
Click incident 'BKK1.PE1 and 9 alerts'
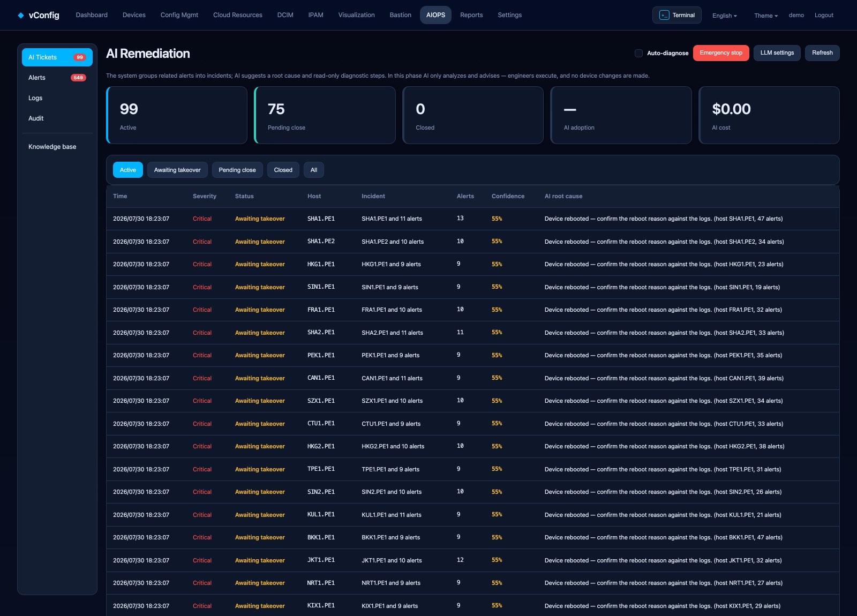pyautogui.click(x=391, y=537)
